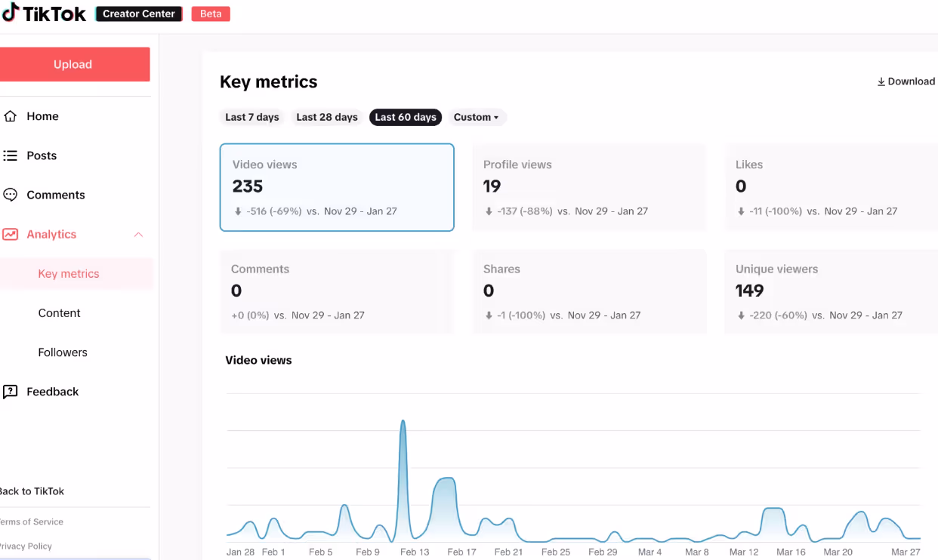Click Back to TikTok link
The width and height of the screenshot is (938, 560).
tap(31, 491)
